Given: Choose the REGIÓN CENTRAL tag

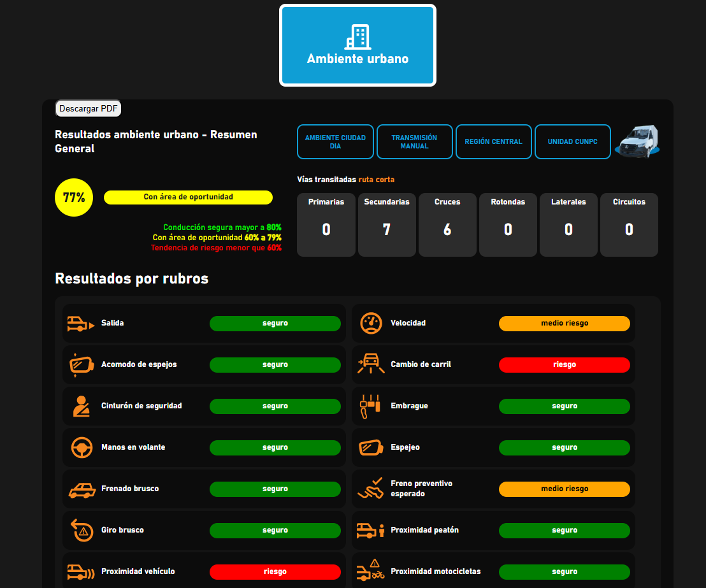Looking at the screenshot, I should [493, 141].
